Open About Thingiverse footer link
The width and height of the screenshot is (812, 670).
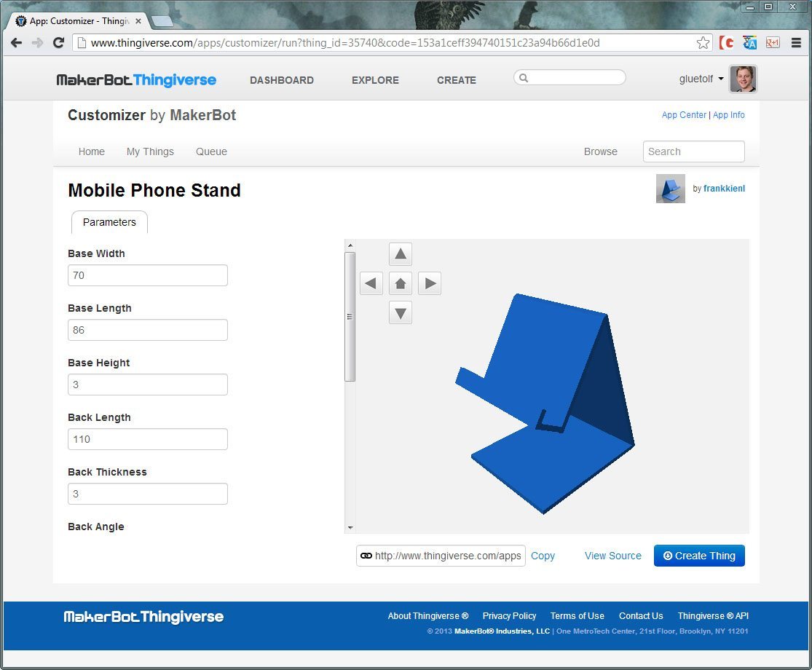tap(428, 615)
